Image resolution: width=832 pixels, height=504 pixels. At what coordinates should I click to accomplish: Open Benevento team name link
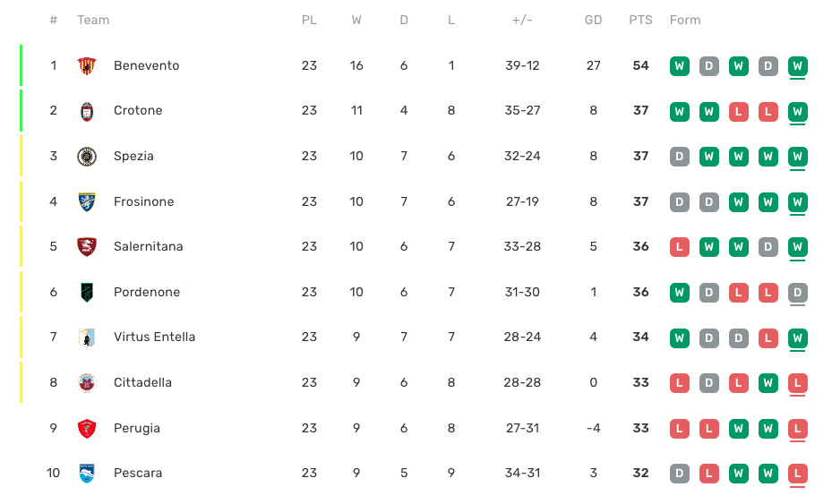point(147,65)
